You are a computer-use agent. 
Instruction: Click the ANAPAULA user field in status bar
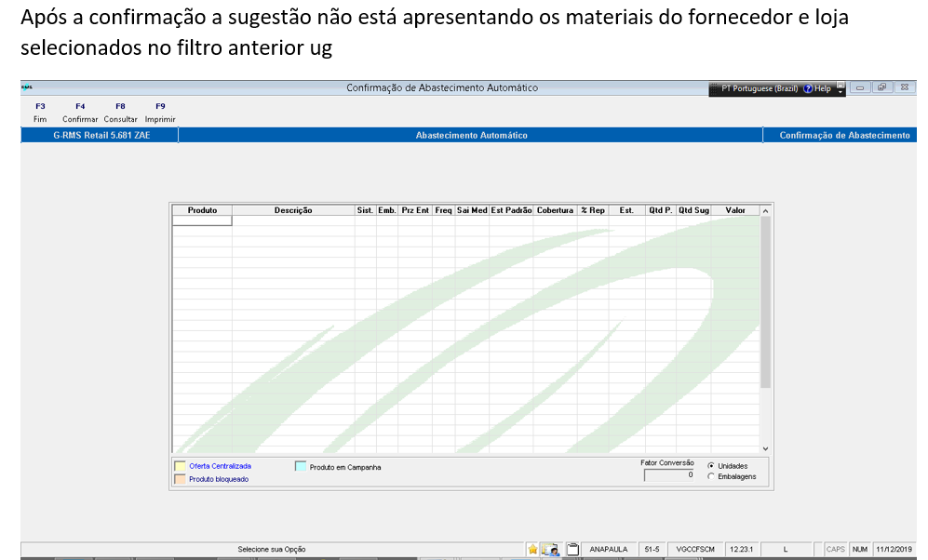pos(609,550)
